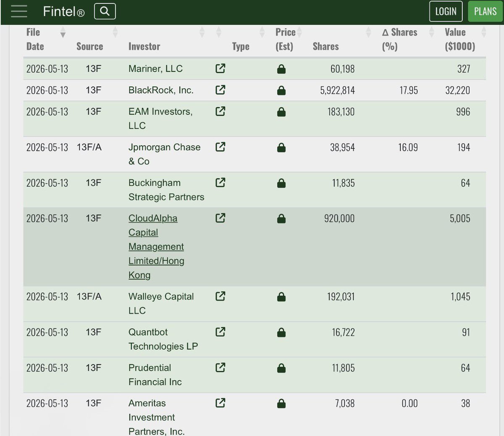
Task: Select CloudAlpha shares value 920,000
Action: pos(339,218)
